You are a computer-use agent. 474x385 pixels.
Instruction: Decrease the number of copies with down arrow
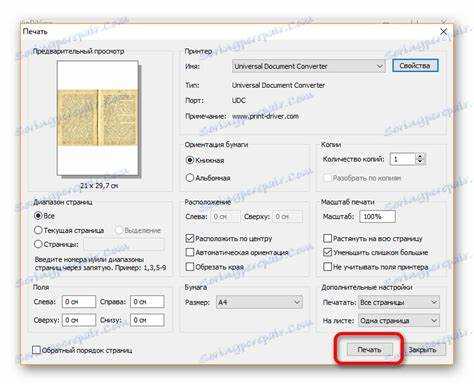pos(420,162)
